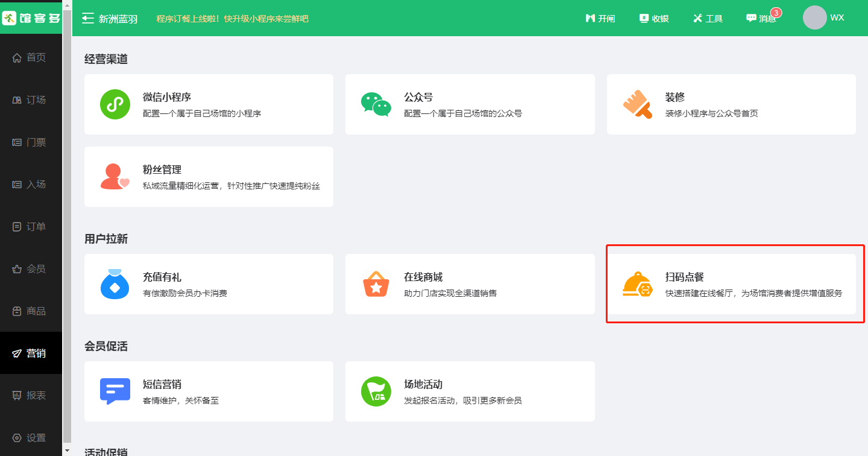Open 粉丝管理 fan management icon

click(115, 177)
